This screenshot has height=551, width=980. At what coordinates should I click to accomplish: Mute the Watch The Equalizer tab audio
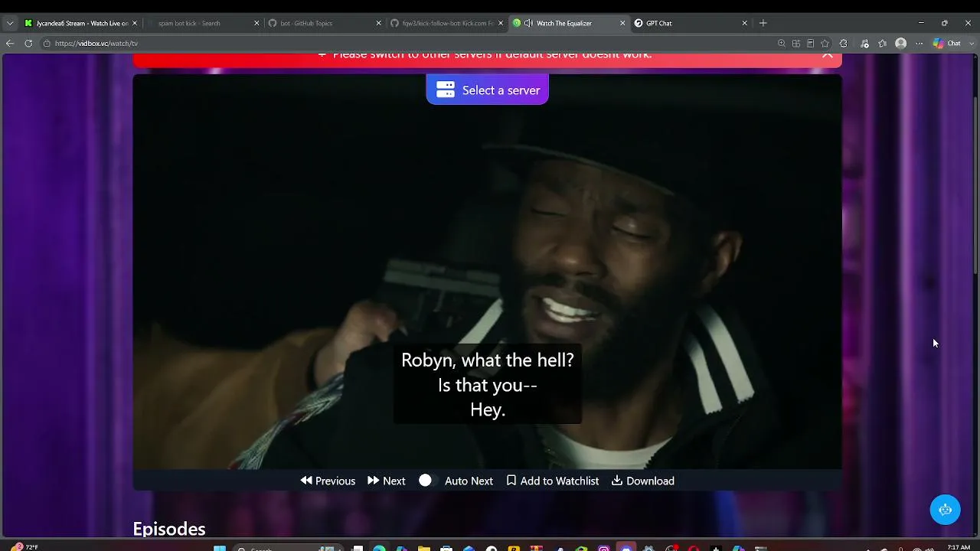[x=528, y=23]
